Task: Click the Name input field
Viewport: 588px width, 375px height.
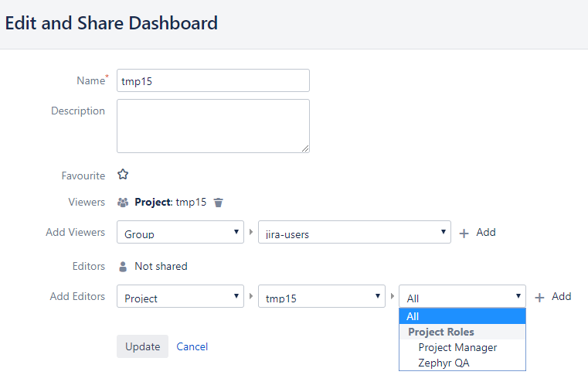Action: tap(213, 80)
